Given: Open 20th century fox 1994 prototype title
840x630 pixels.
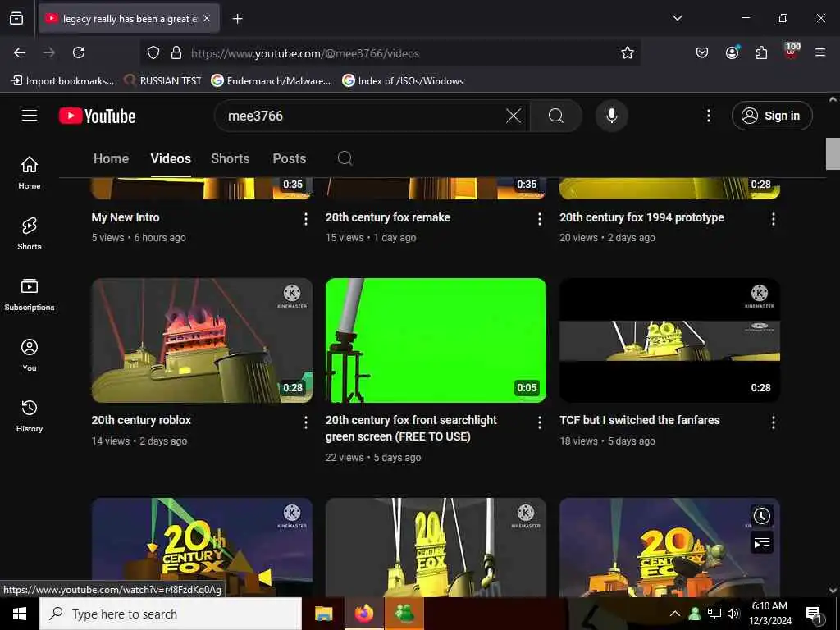Looking at the screenshot, I should [641, 217].
